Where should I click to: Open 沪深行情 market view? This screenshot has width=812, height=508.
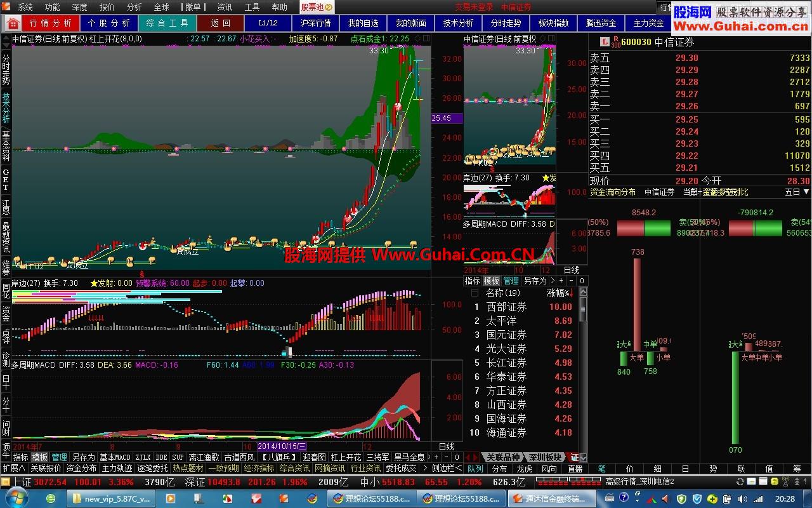click(x=315, y=23)
